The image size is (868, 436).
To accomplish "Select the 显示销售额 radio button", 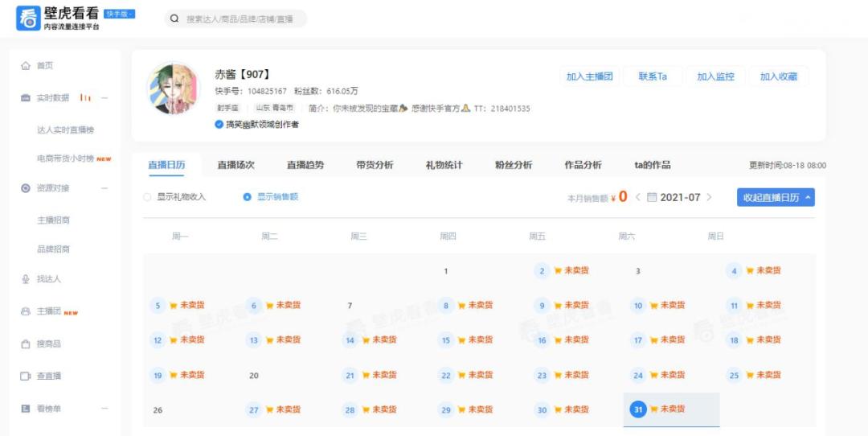I will click(248, 197).
